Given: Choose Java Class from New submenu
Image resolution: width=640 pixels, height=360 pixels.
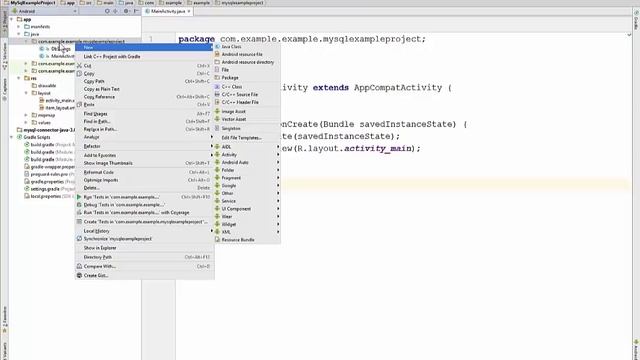Looking at the screenshot, I should pyautogui.click(x=247, y=47).
